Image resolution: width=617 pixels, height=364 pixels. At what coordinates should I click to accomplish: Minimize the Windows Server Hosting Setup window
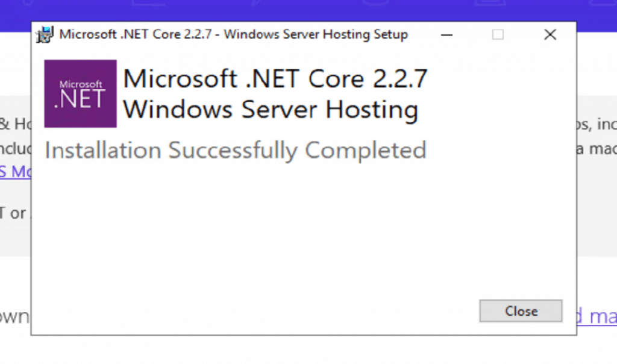446,34
